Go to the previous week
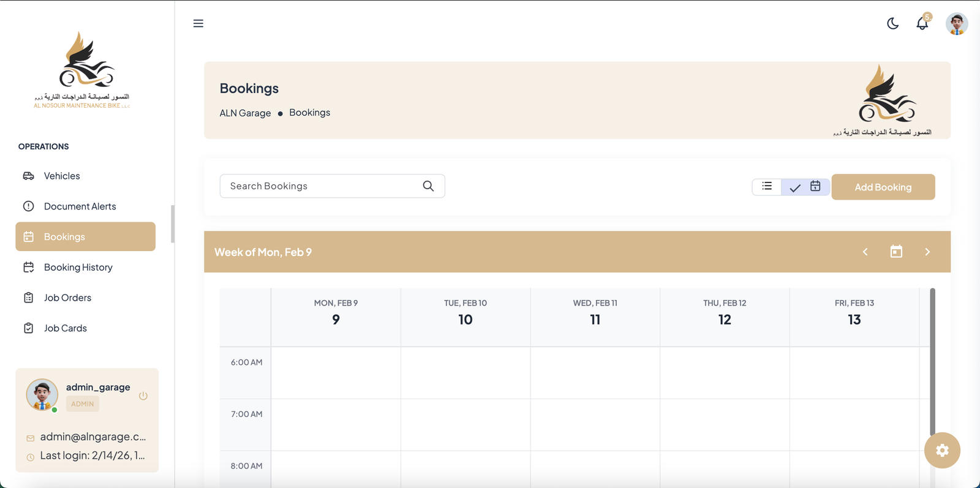 865,252
